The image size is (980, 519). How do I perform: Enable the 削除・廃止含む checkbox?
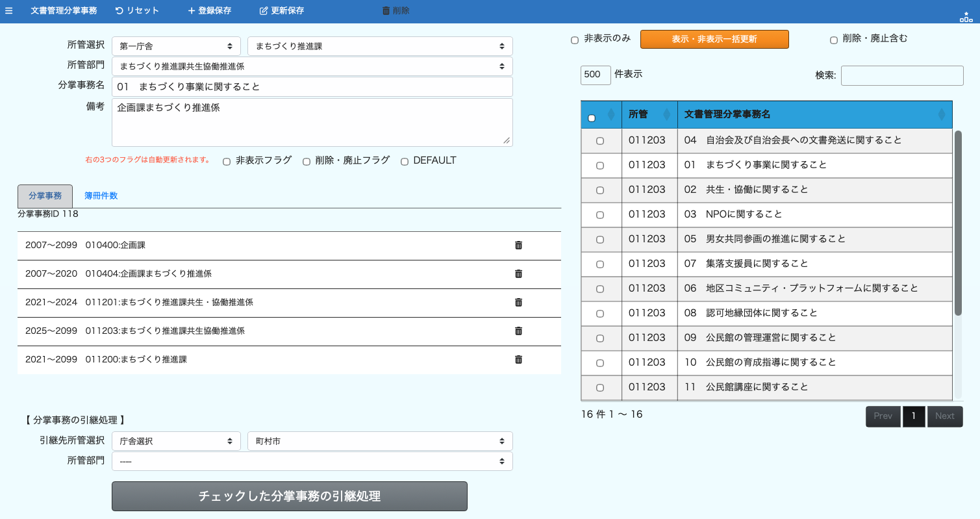click(834, 40)
